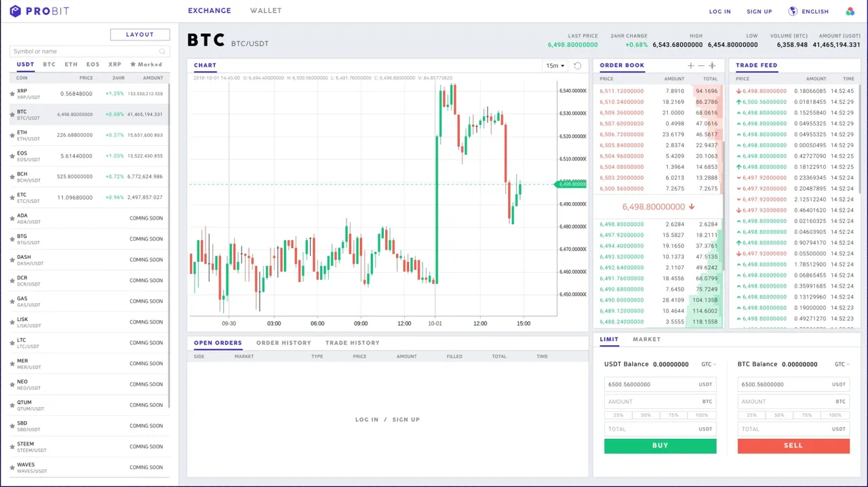The width and height of the screenshot is (868, 487).
Task: Star the NEO/USDT pair
Action: pyautogui.click(x=12, y=385)
